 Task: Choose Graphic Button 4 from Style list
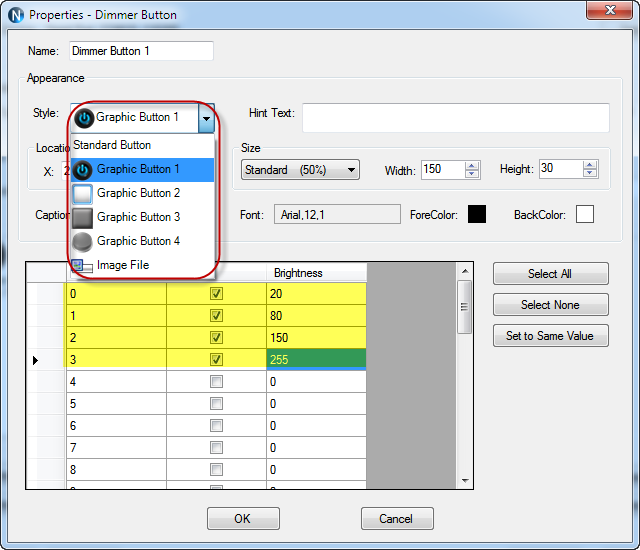point(142,241)
